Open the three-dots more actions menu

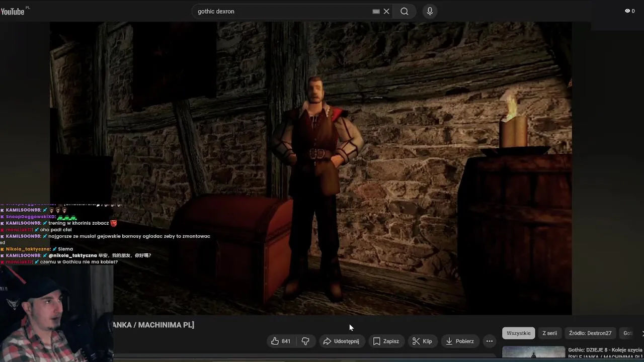(490, 341)
